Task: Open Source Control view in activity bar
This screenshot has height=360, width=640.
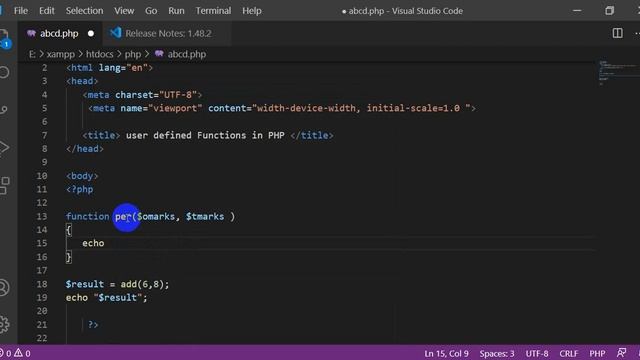Action: point(4,109)
